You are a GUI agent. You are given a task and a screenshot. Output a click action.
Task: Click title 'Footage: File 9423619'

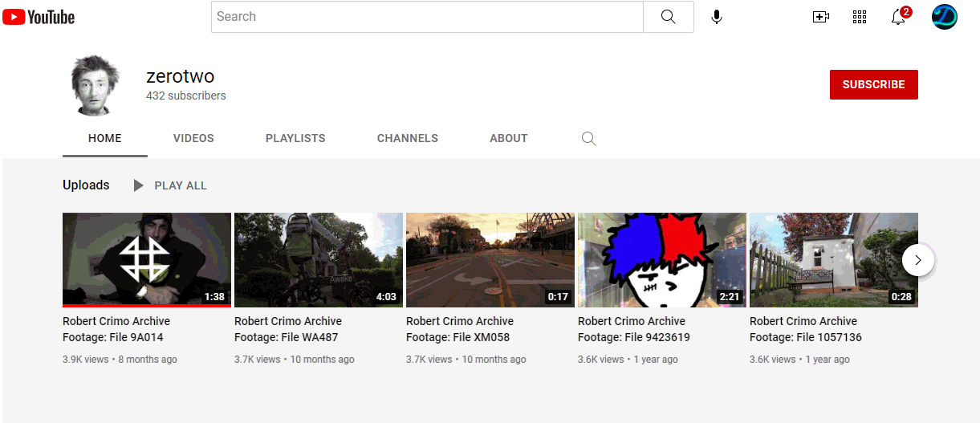[634, 337]
